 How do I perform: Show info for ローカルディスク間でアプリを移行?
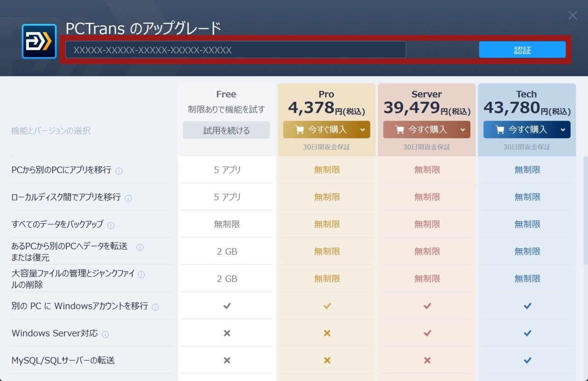[x=128, y=198]
